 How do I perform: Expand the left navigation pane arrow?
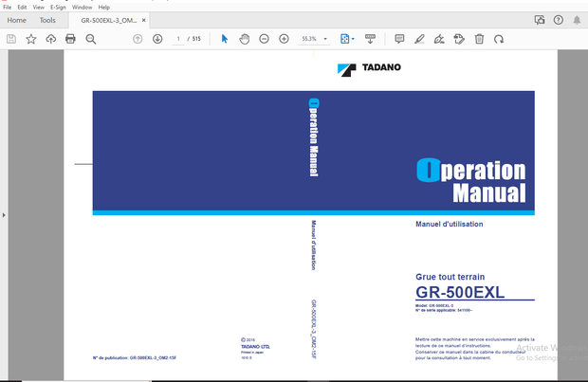(x=4, y=215)
